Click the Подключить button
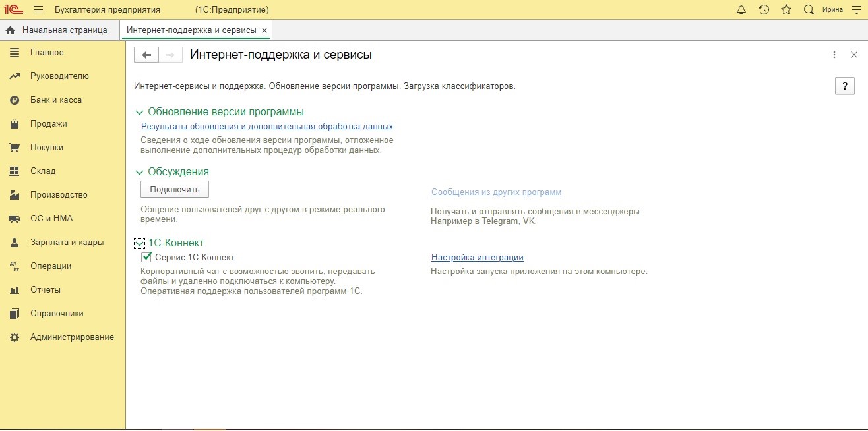868x431 pixels. click(x=175, y=189)
